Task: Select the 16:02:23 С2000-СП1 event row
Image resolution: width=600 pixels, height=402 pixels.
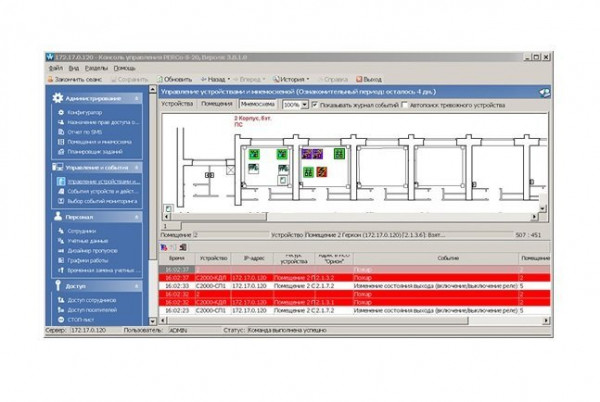Action: tap(350, 310)
